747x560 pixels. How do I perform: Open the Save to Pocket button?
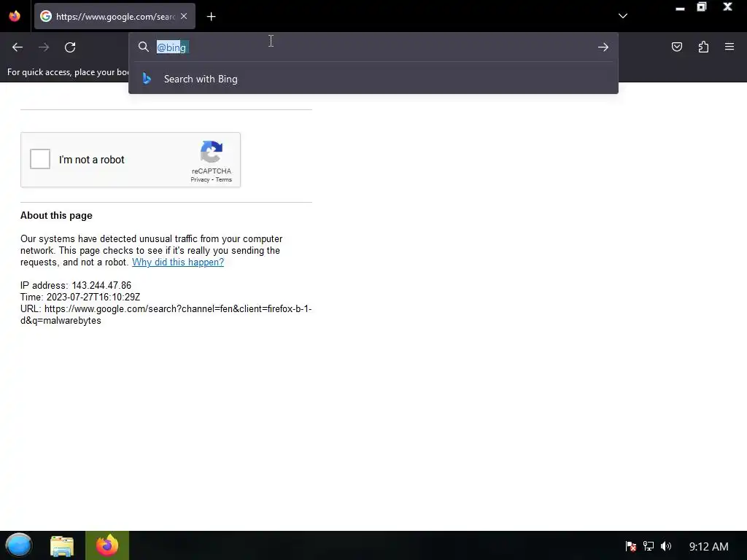(676, 47)
